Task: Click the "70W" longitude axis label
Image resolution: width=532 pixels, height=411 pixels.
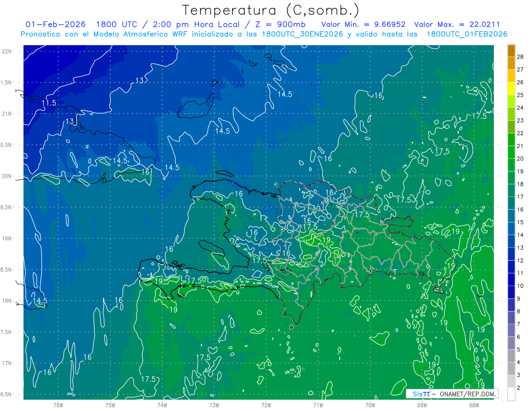Action: coord(370,405)
